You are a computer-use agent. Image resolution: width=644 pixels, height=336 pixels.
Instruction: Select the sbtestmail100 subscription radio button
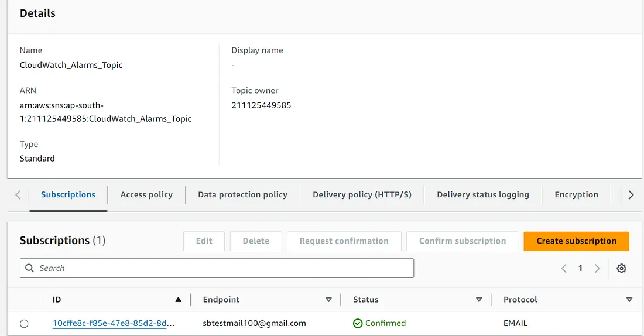24,324
